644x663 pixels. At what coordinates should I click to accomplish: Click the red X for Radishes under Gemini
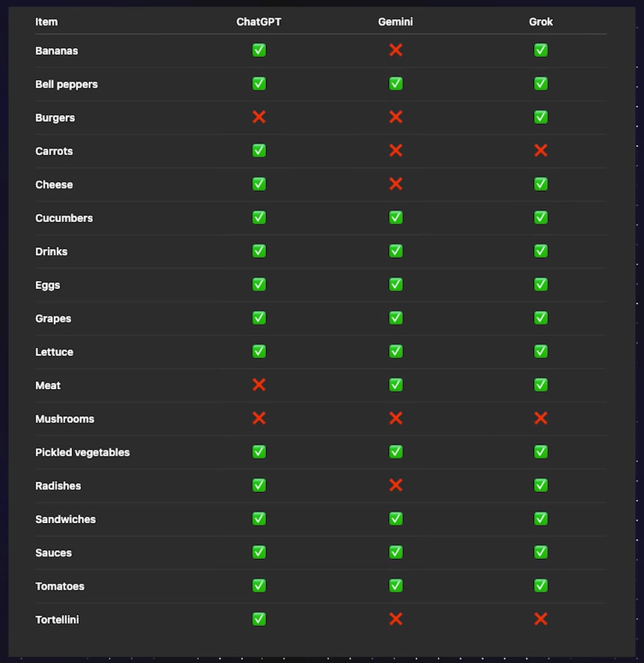click(x=396, y=485)
